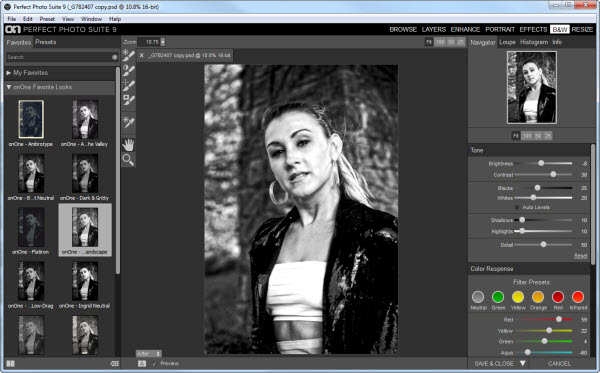600x373 pixels.
Task: Open the File menu
Action: [x=12, y=19]
